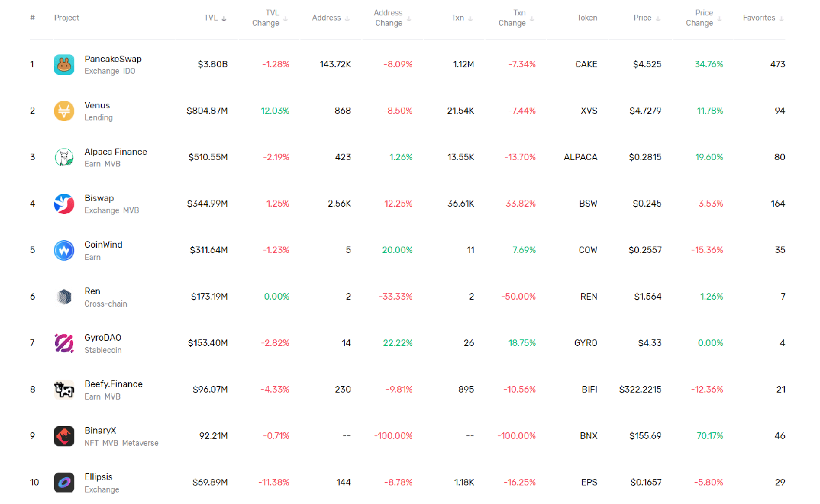The height and width of the screenshot is (504, 820).
Task: Open the BinaryX project name
Action: 101,430
